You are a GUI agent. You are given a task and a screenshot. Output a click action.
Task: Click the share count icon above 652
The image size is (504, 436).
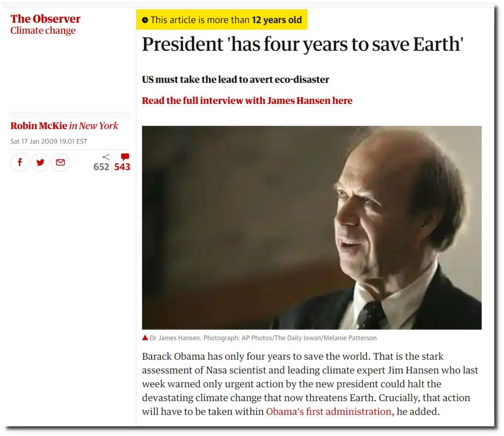[106, 157]
